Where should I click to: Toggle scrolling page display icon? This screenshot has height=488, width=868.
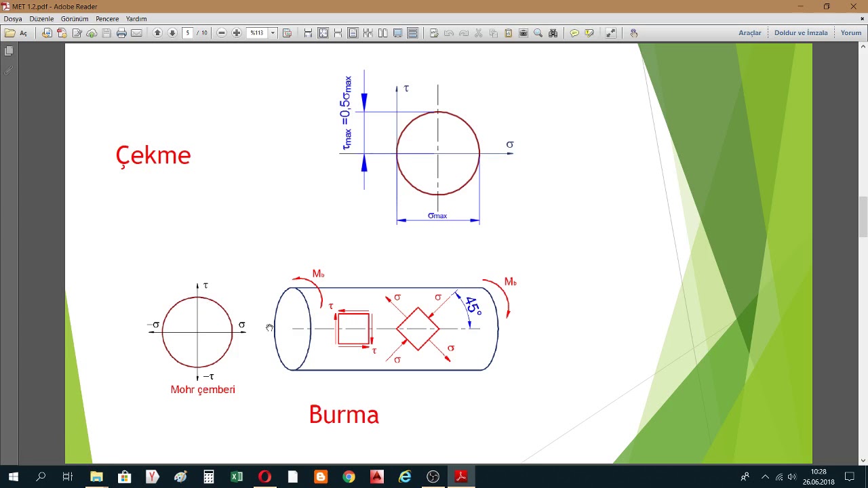[412, 33]
